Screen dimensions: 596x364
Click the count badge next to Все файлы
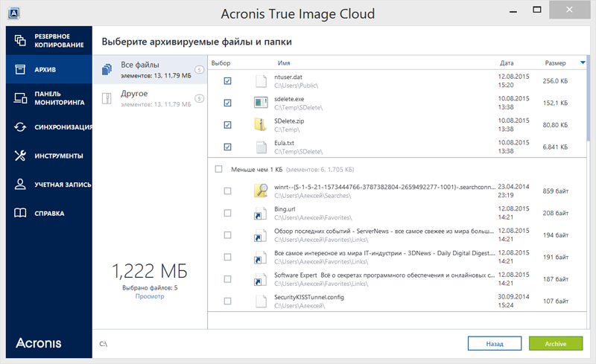click(199, 69)
